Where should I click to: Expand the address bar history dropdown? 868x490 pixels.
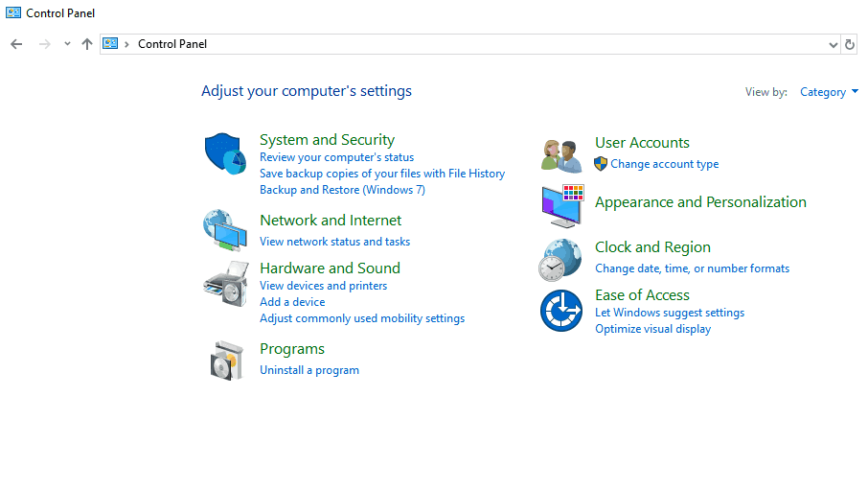[x=833, y=44]
